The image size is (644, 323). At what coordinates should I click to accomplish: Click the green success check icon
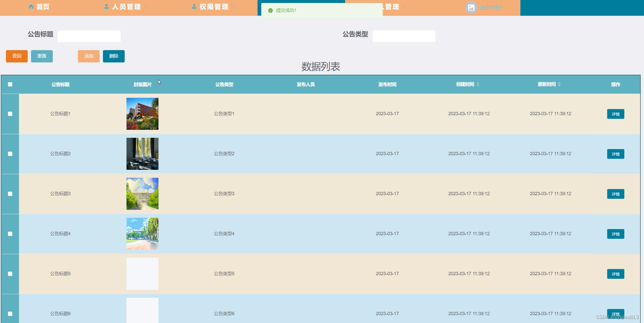point(271,11)
